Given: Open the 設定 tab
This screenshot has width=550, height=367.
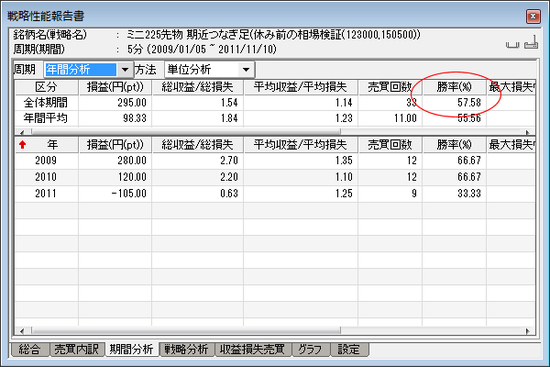Looking at the screenshot, I should (349, 349).
